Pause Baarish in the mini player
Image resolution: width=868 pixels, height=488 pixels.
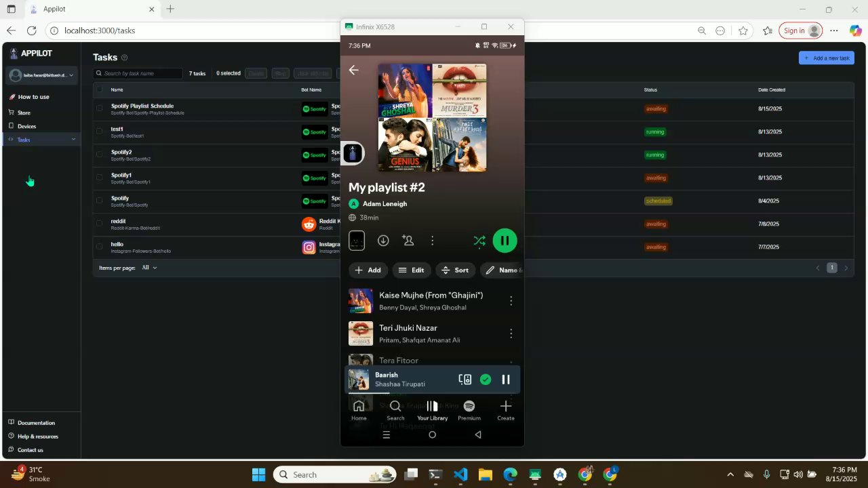(506, 380)
